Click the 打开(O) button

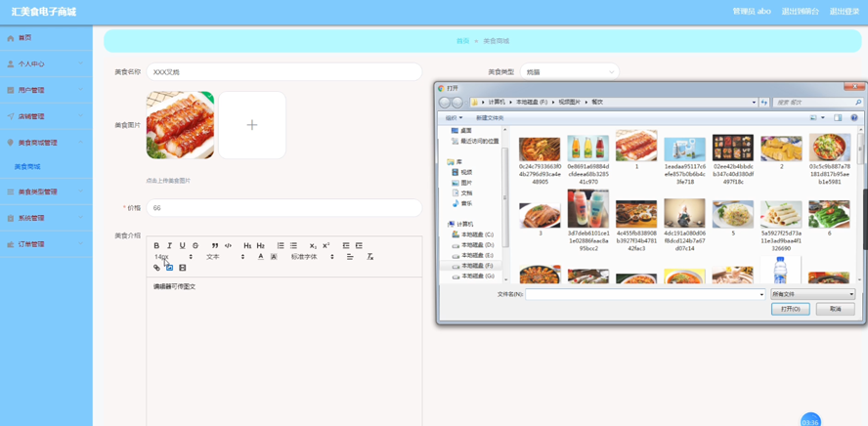pyautogui.click(x=791, y=309)
